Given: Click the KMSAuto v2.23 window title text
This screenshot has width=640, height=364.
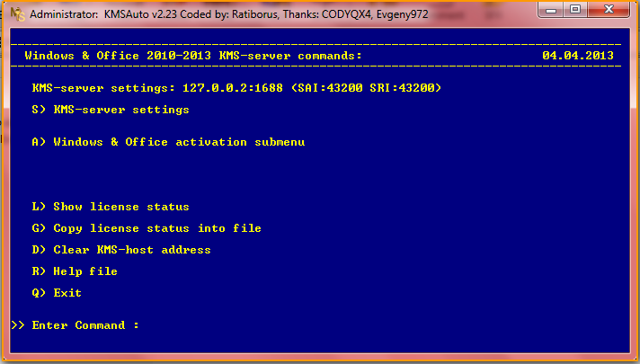Looking at the screenshot, I should (x=229, y=14).
